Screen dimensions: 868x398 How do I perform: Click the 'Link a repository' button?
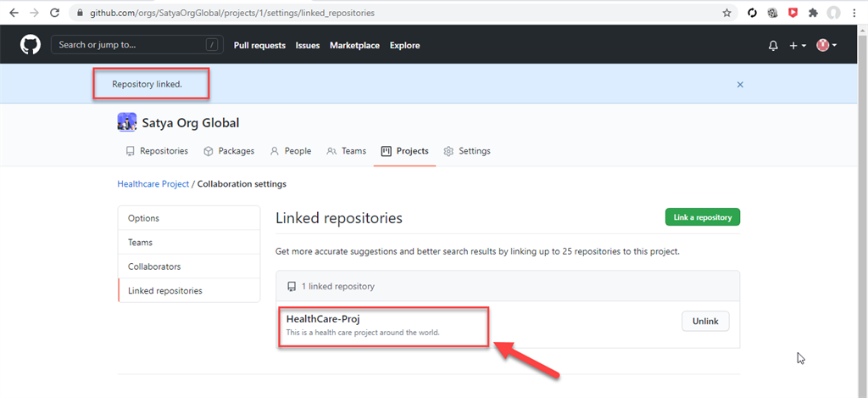point(702,217)
